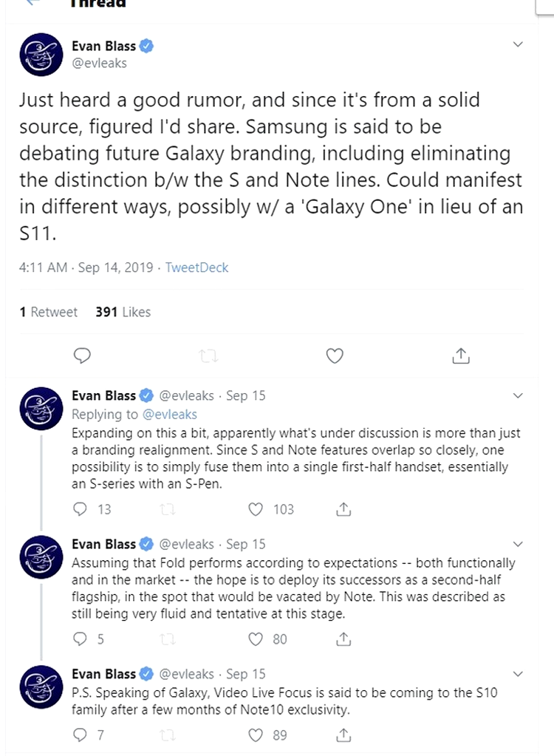Open the TweetDeck source link
The image size is (554, 756).
(196, 268)
